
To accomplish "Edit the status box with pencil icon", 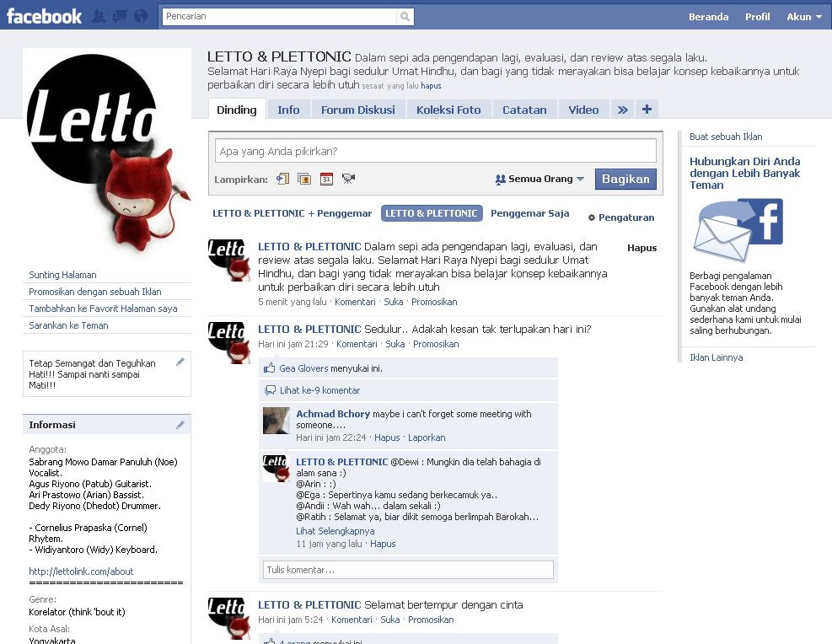I will pos(180,362).
